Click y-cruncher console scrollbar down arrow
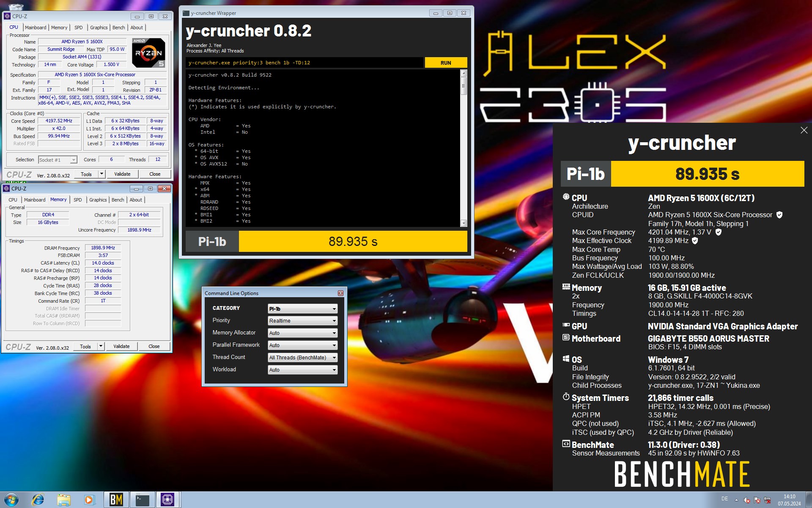 point(464,223)
